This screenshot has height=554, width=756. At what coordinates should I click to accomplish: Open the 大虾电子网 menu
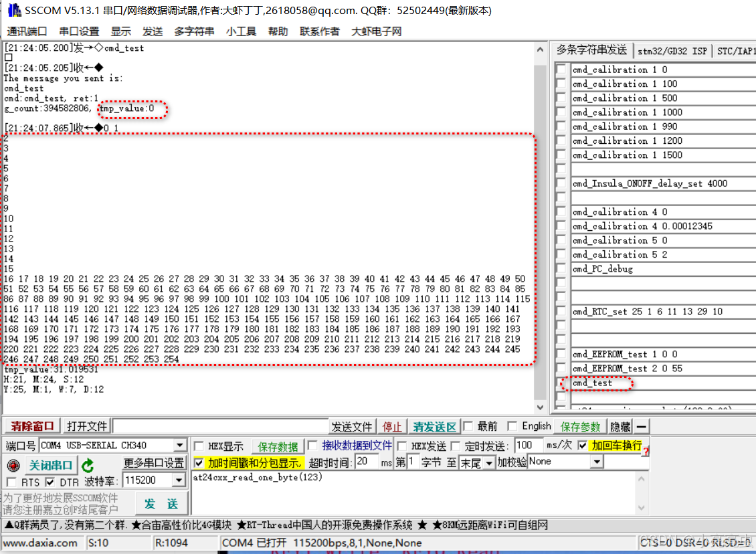coord(376,31)
